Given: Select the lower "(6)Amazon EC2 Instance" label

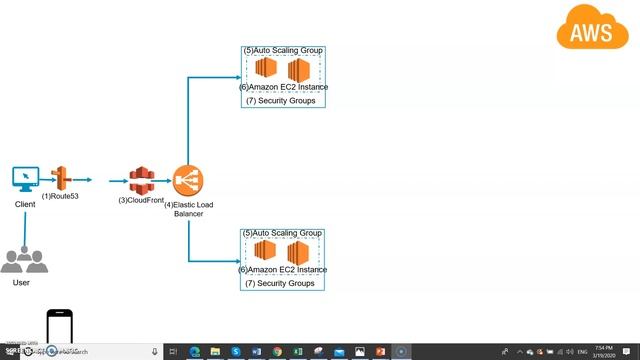Looking at the screenshot, I should pos(283,270).
